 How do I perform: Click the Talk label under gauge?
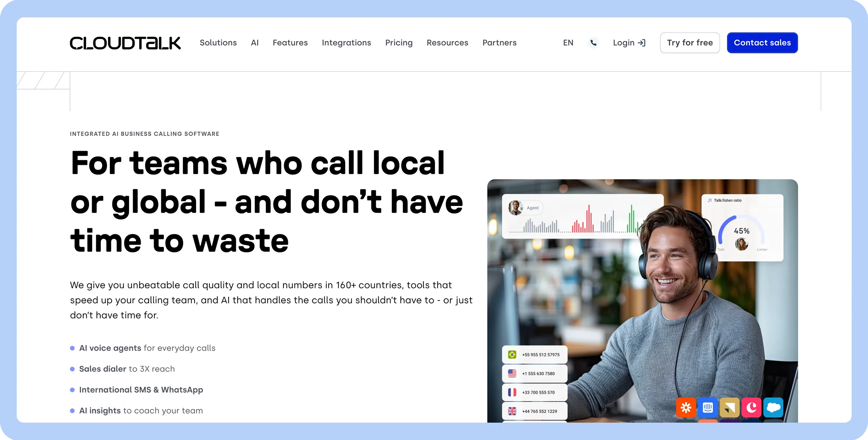(x=721, y=249)
